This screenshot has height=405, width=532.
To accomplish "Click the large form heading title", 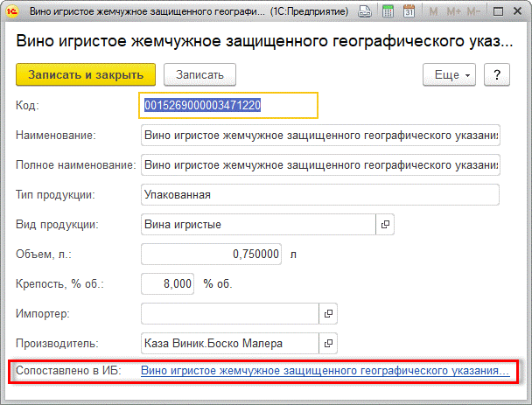I will [264, 41].
